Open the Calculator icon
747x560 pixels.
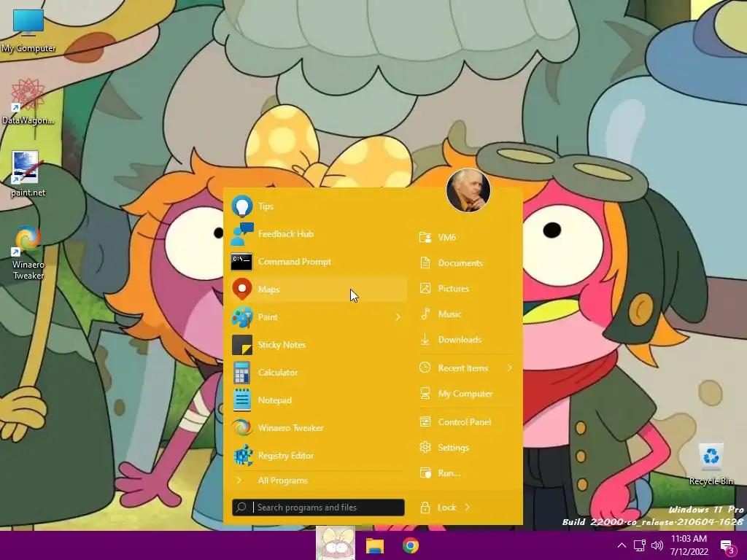point(242,373)
